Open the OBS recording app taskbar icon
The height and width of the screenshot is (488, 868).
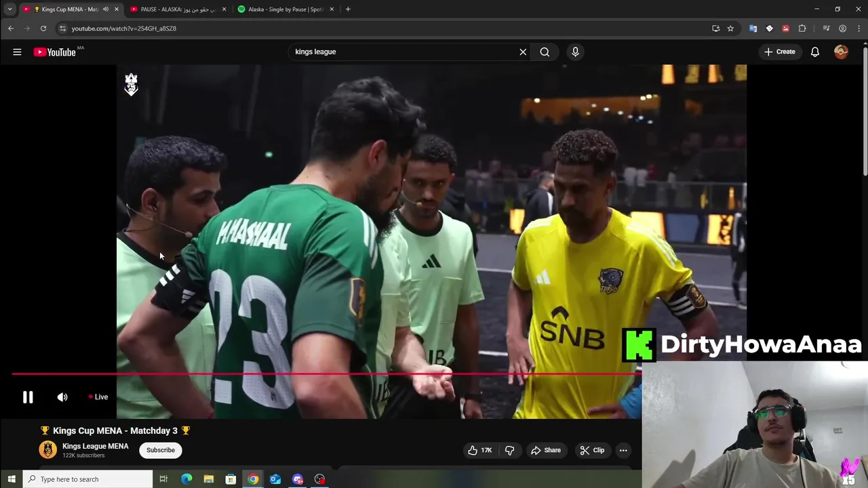[x=319, y=479]
